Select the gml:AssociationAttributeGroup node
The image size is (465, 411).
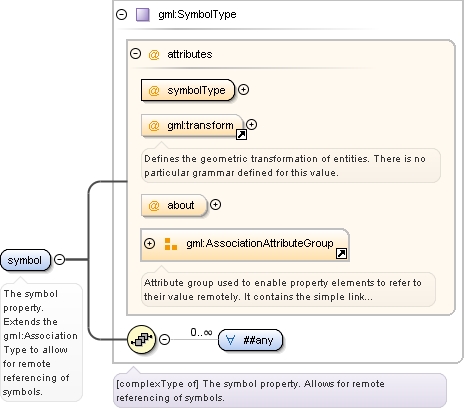coord(245,245)
